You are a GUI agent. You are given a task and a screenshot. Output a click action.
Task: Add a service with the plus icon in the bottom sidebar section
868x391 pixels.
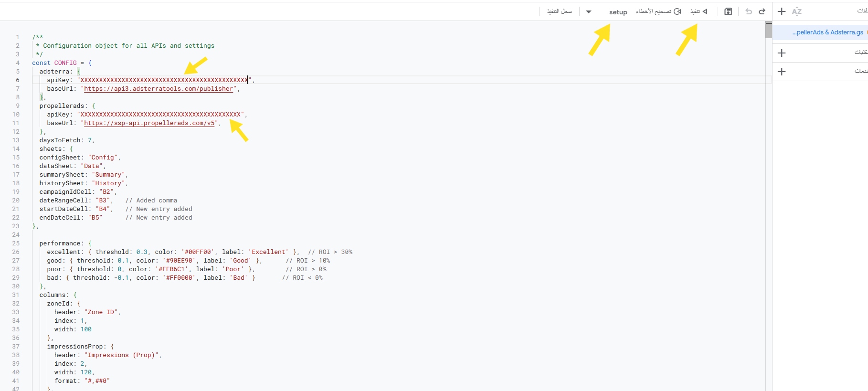pos(782,72)
